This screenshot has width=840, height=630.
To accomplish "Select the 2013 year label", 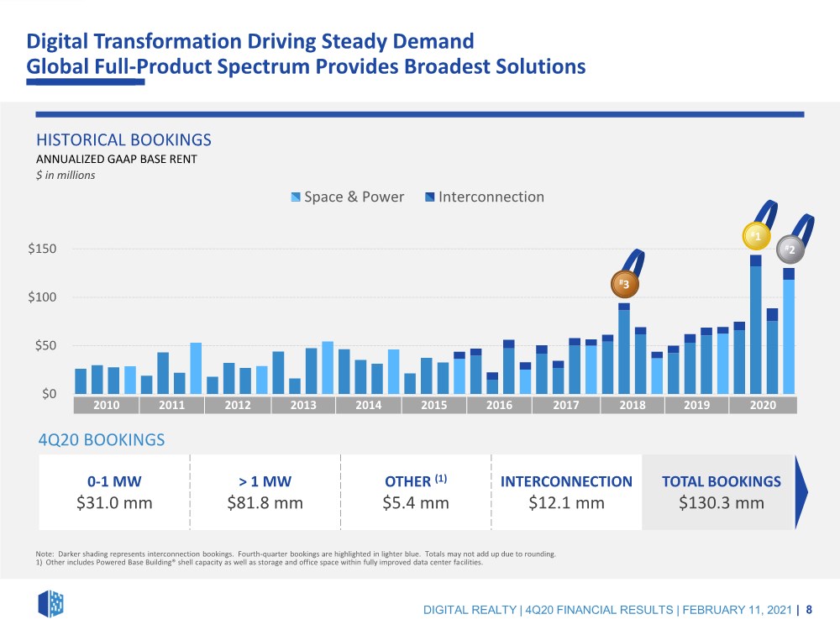I will (x=303, y=405).
